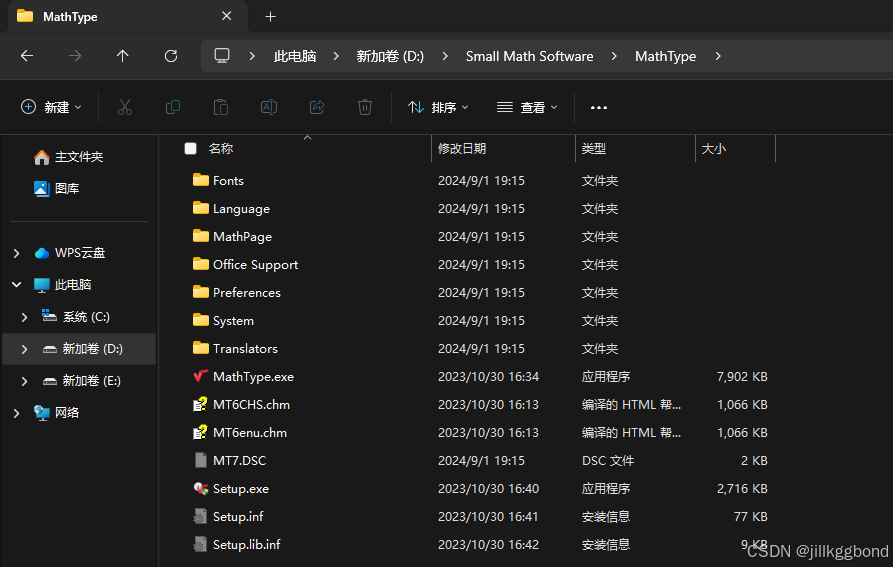Image resolution: width=893 pixels, height=567 pixels.
Task: Click the DSC 文件 type cell
Action: pos(608,461)
